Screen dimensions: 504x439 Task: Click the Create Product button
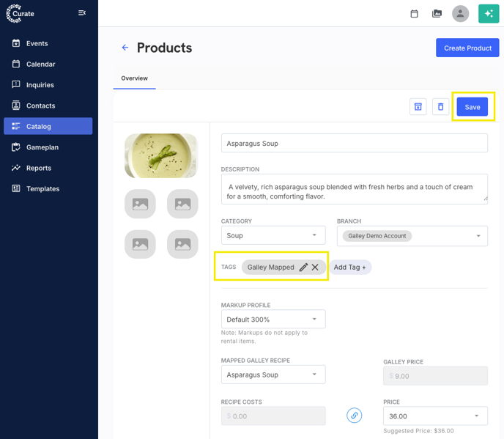(467, 48)
